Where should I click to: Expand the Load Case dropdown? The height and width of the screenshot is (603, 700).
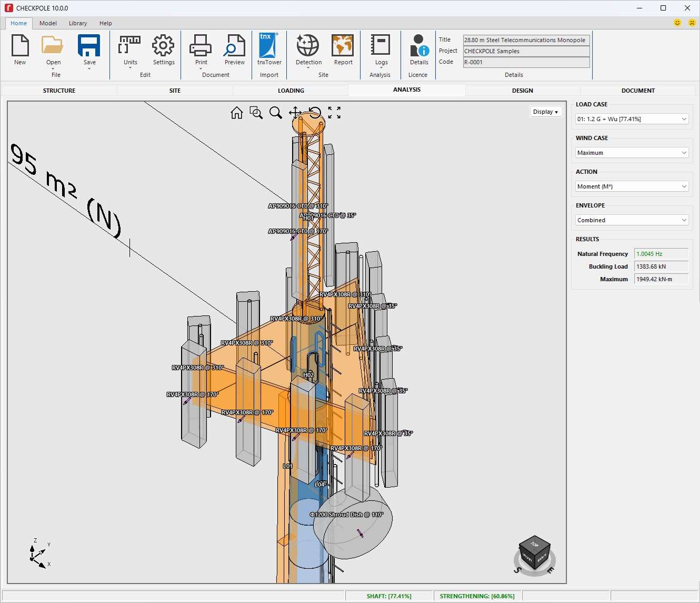pos(632,119)
